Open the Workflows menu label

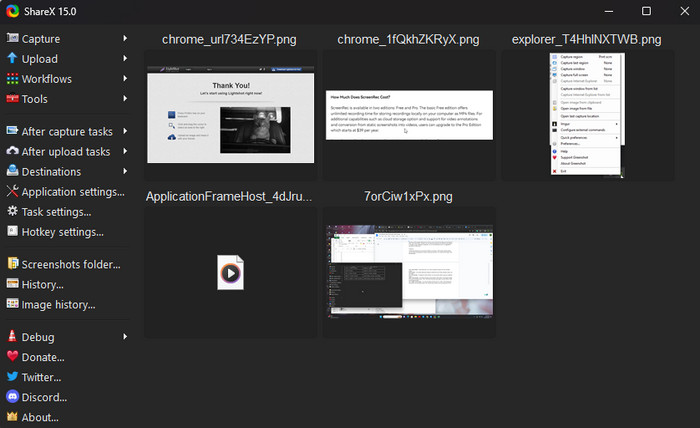coord(46,79)
